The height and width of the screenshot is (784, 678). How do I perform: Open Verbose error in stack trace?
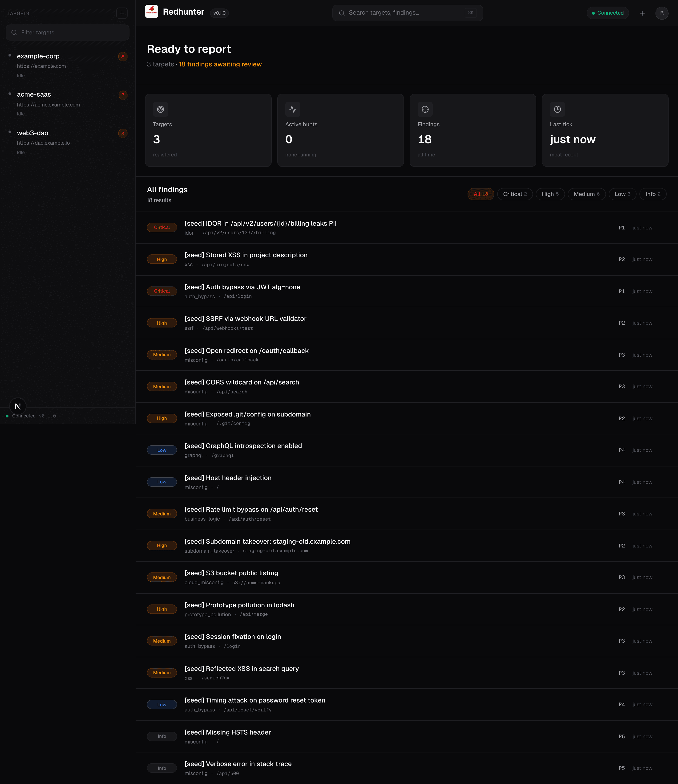[406, 768]
